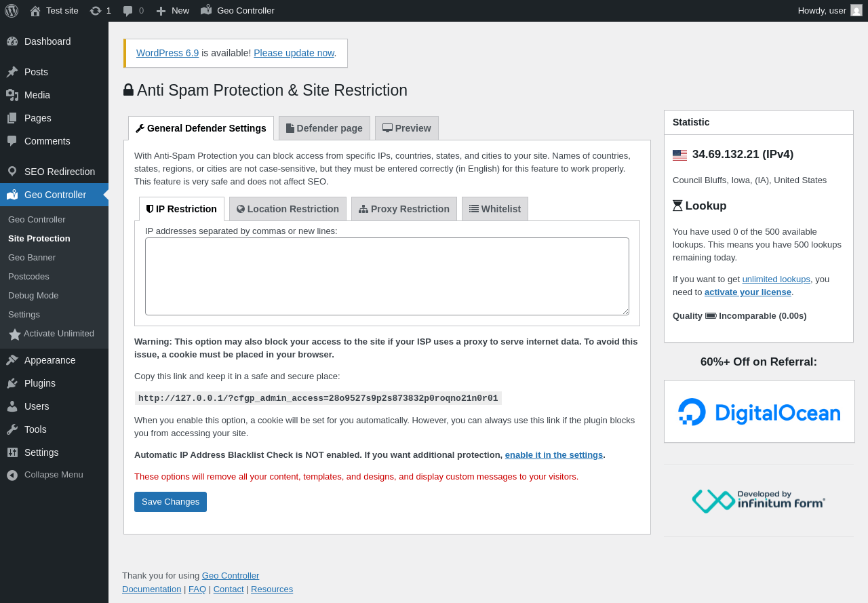Open the Howdy, user account menu

coord(821,10)
